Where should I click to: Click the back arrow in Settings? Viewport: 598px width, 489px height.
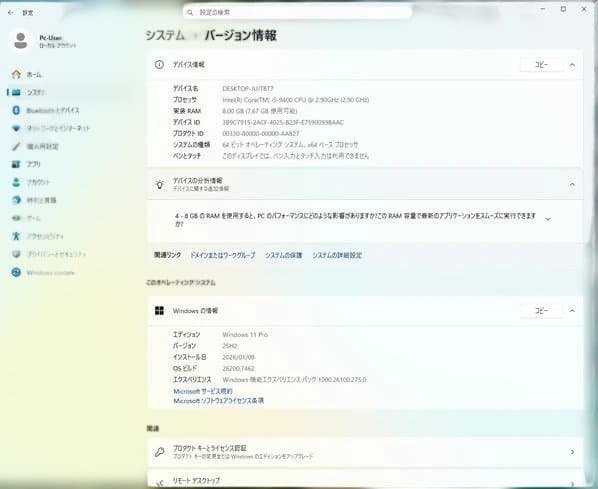[10, 13]
